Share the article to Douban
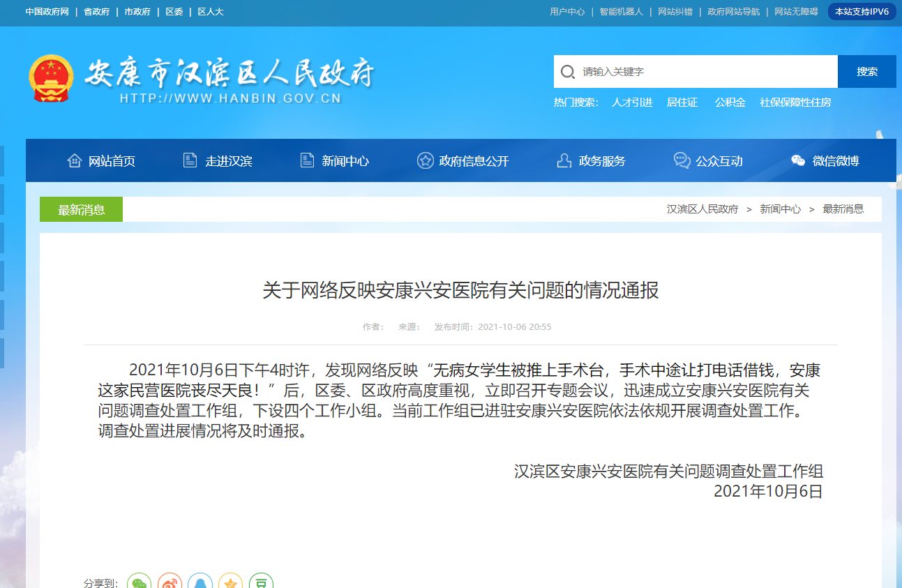Image resolution: width=902 pixels, height=588 pixels. pos(262,583)
